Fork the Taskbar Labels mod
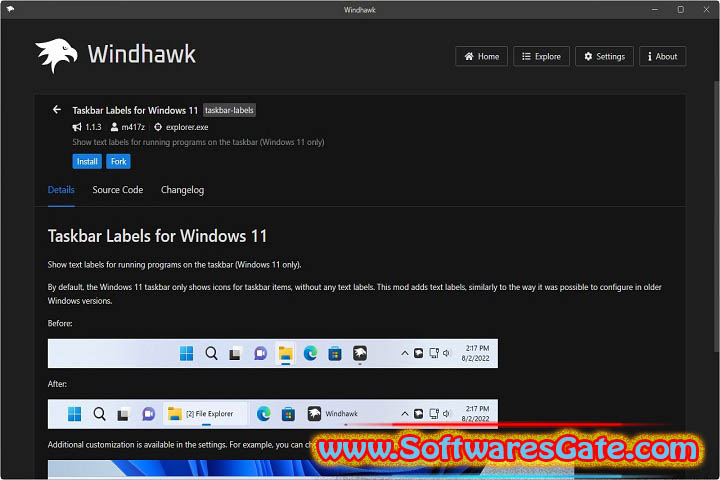720x480 pixels. click(x=118, y=161)
